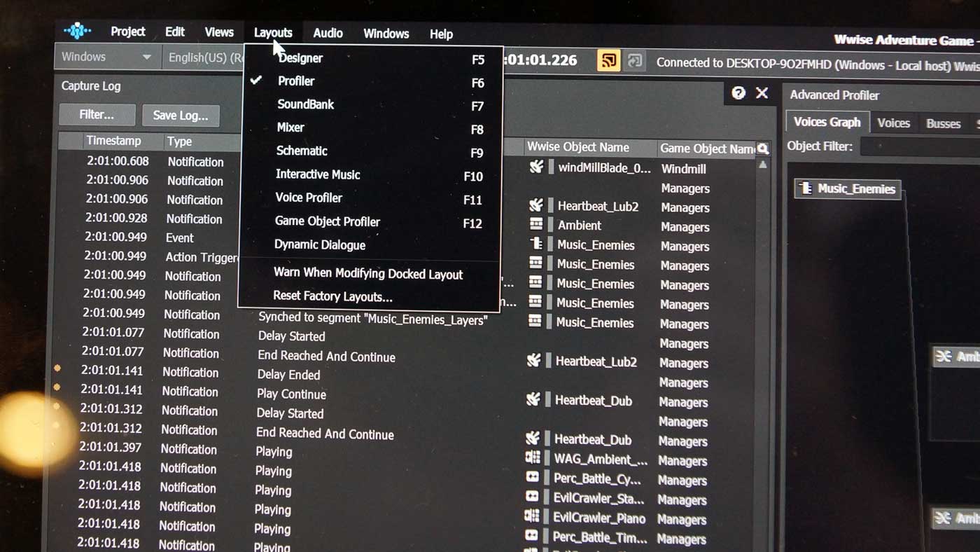
Task: Select Music_Enemies node in Voices Graph
Action: [x=848, y=188]
